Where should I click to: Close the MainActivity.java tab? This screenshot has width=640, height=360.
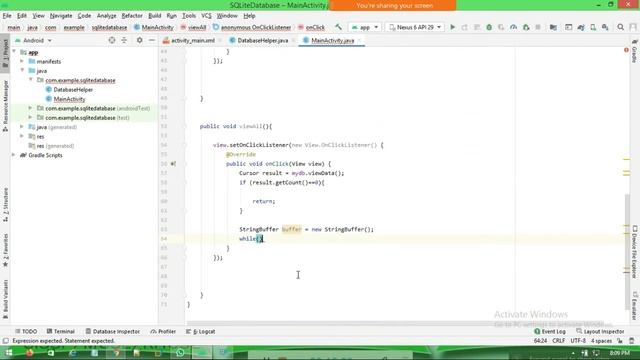coord(360,40)
